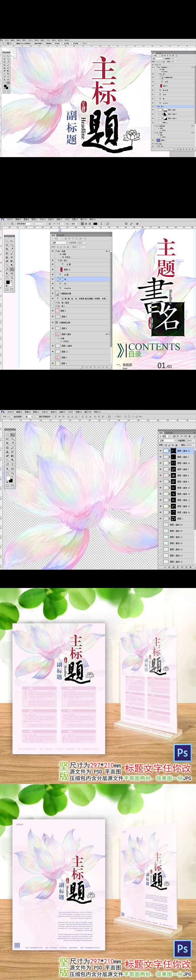
Task: Select the 图层 9 layer row
Action: [x=81, y=317]
